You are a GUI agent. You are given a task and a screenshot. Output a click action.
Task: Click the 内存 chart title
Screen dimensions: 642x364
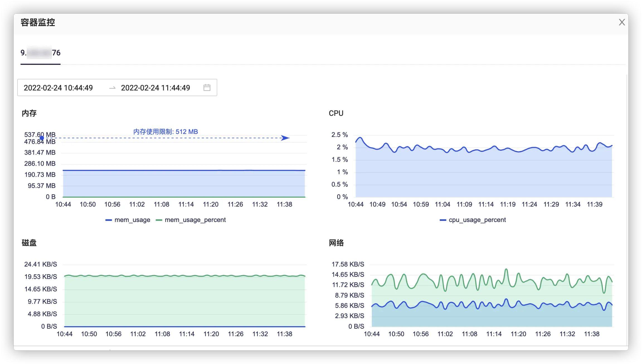tap(29, 113)
